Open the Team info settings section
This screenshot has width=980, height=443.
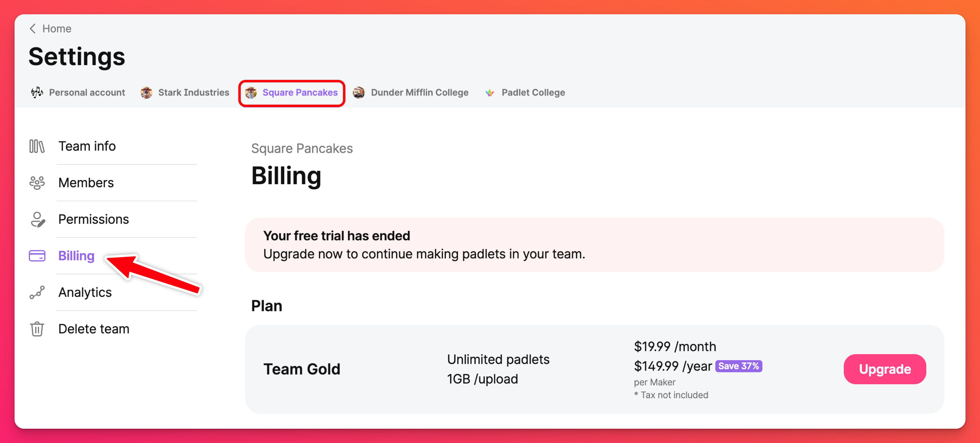pos(87,146)
